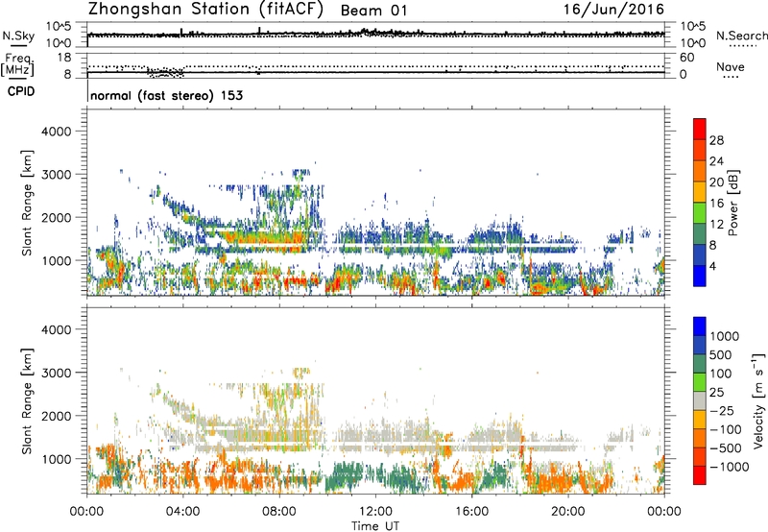Click the '500' velocity colorbar value
768x532 pixels.
pyautogui.click(x=723, y=355)
